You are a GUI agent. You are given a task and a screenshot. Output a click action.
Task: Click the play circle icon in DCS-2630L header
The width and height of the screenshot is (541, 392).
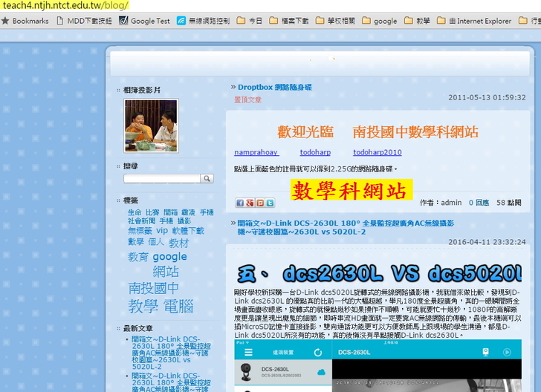point(507,352)
